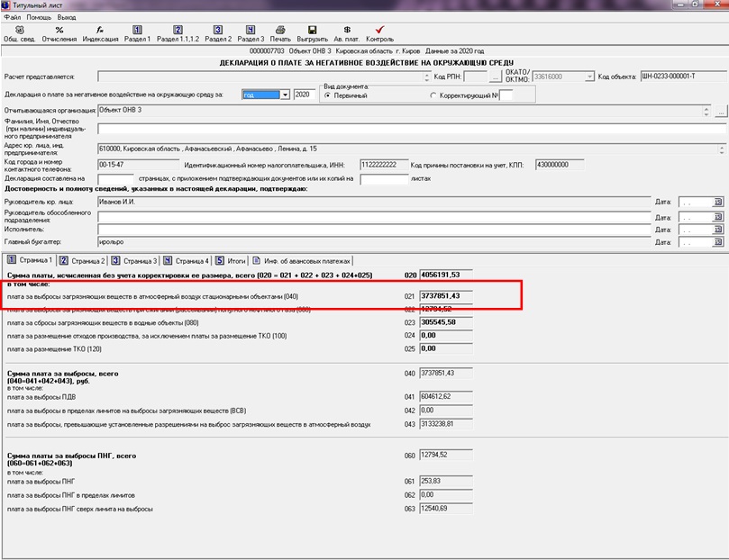Run the Контроль check icon
729x560 pixels.
[379, 33]
